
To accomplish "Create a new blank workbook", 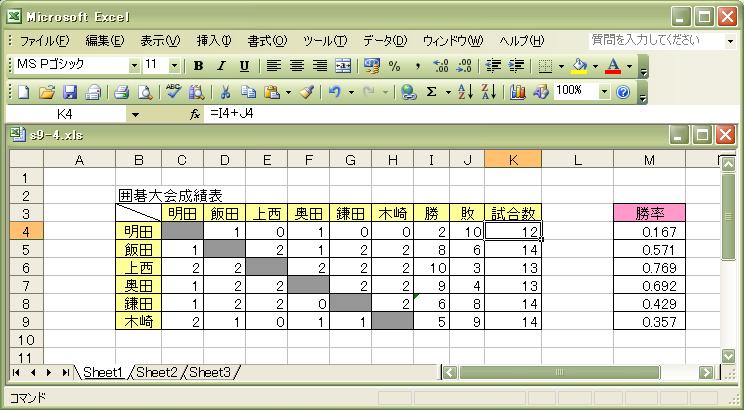I will pyautogui.click(x=23, y=92).
